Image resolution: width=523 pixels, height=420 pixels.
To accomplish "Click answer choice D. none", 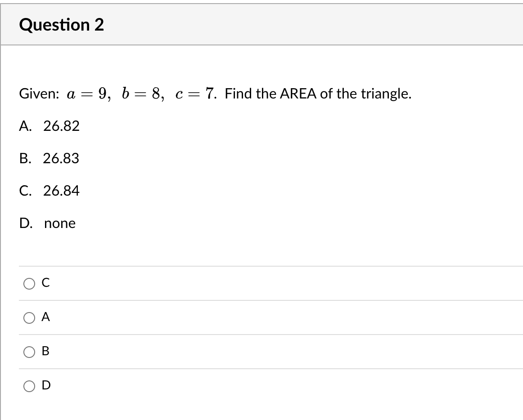I will pos(47,223).
